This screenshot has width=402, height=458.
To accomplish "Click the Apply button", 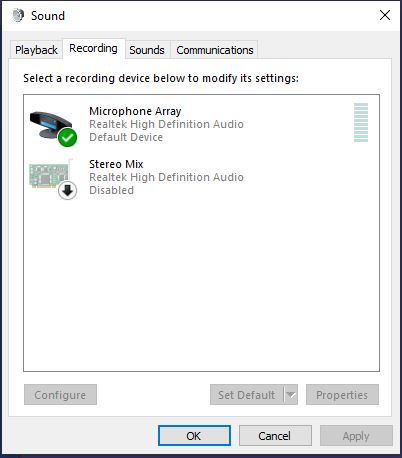I will click(x=356, y=436).
